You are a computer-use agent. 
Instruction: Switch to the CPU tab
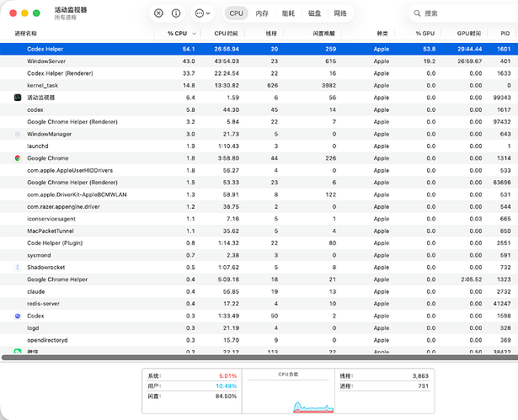(x=236, y=13)
